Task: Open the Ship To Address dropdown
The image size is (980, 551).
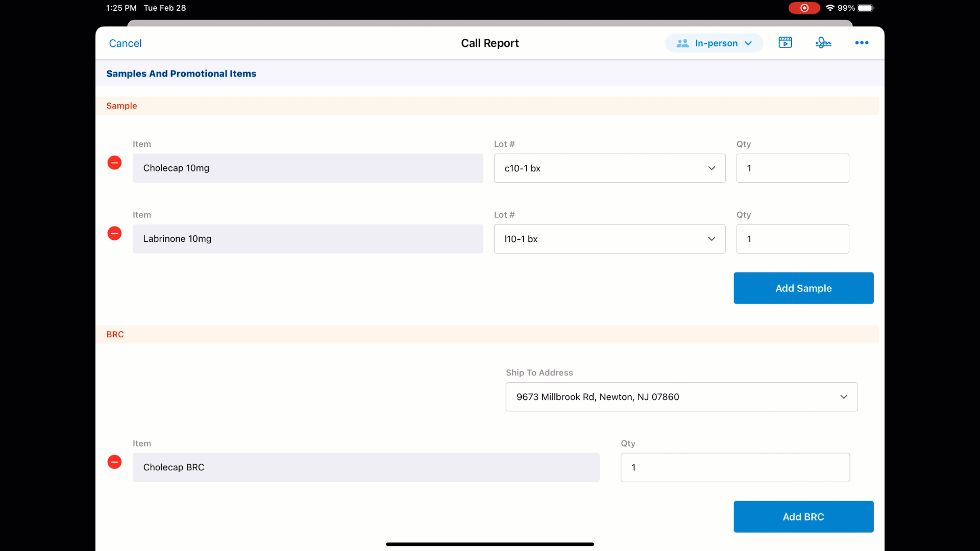Action: pos(681,397)
